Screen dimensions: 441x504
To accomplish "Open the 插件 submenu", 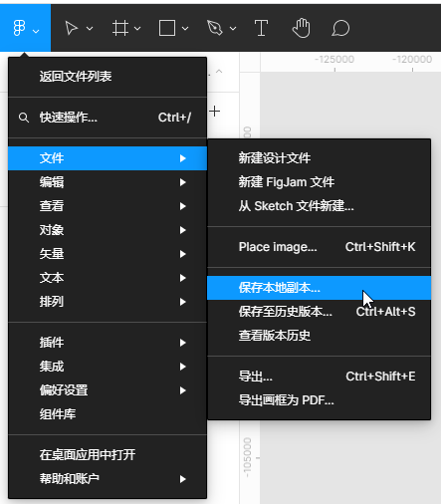I will [x=108, y=343].
